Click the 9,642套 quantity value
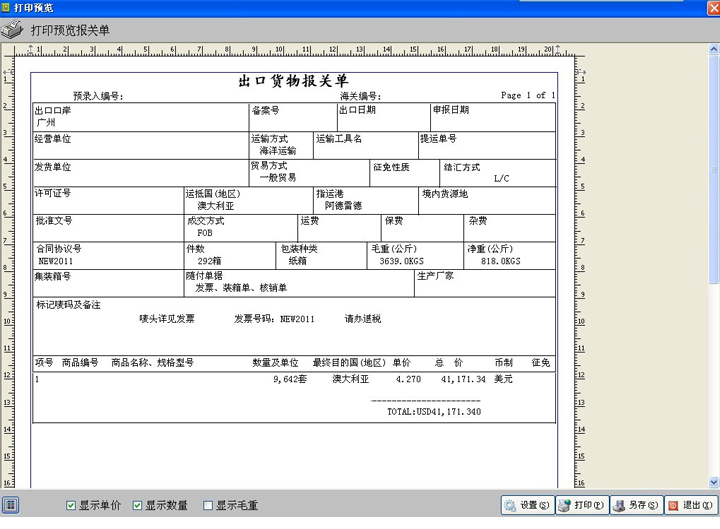This screenshot has height=529, width=720. pyautogui.click(x=290, y=379)
